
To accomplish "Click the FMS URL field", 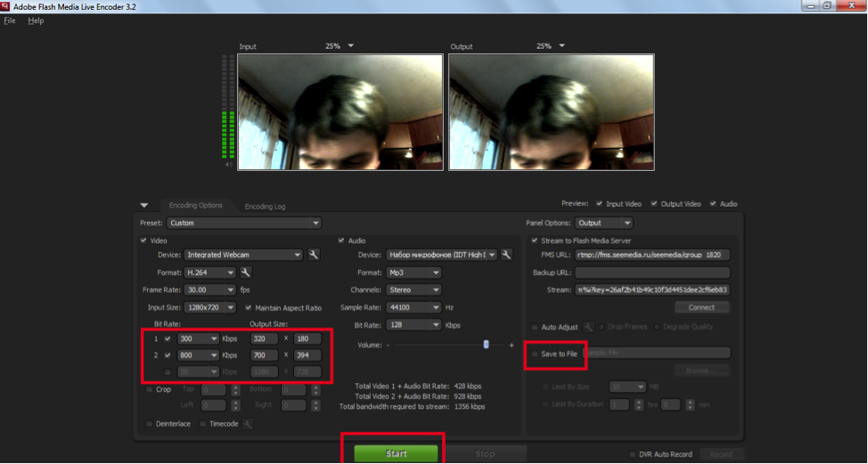I will [652, 255].
